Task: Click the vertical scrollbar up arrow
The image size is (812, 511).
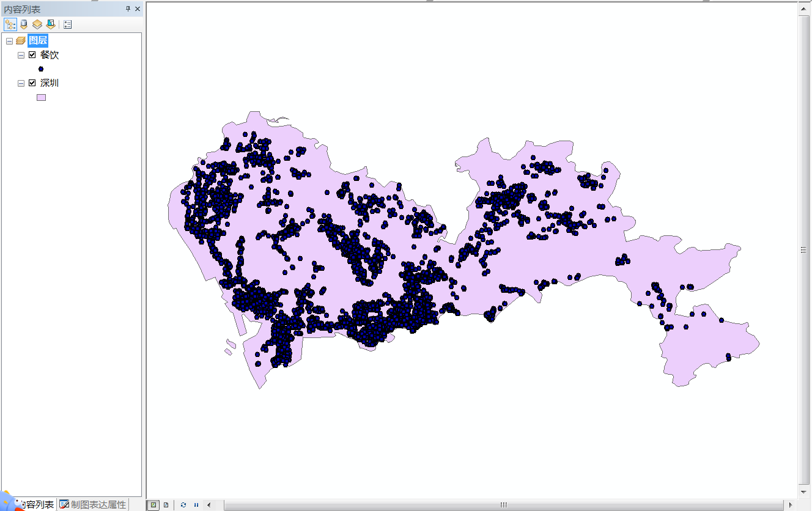Action: 804,8
